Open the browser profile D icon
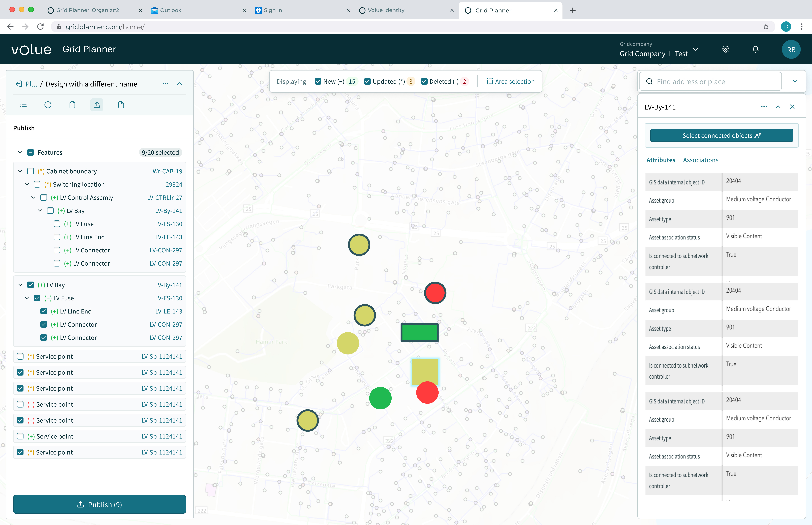Viewport: 812px width, 525px height. 786,27
